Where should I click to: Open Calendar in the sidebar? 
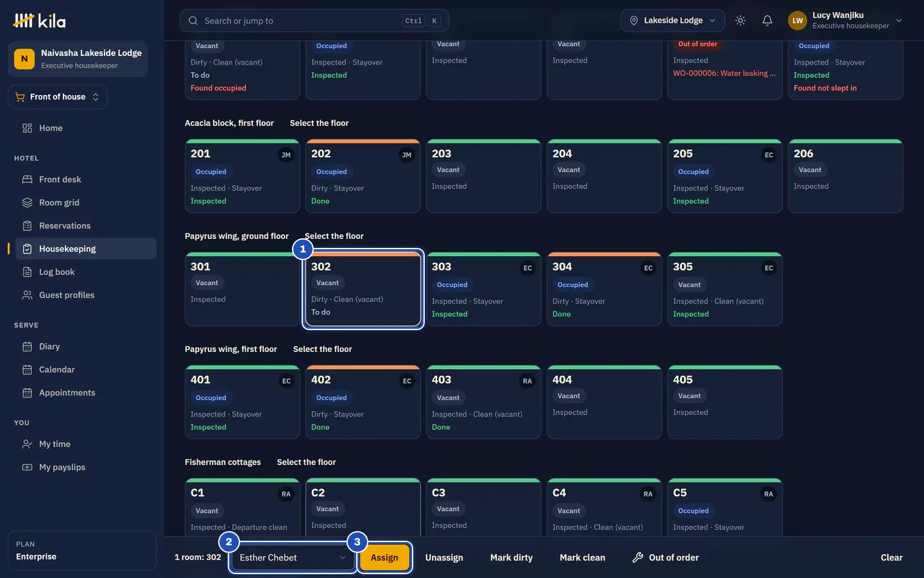tap(85, 369)
